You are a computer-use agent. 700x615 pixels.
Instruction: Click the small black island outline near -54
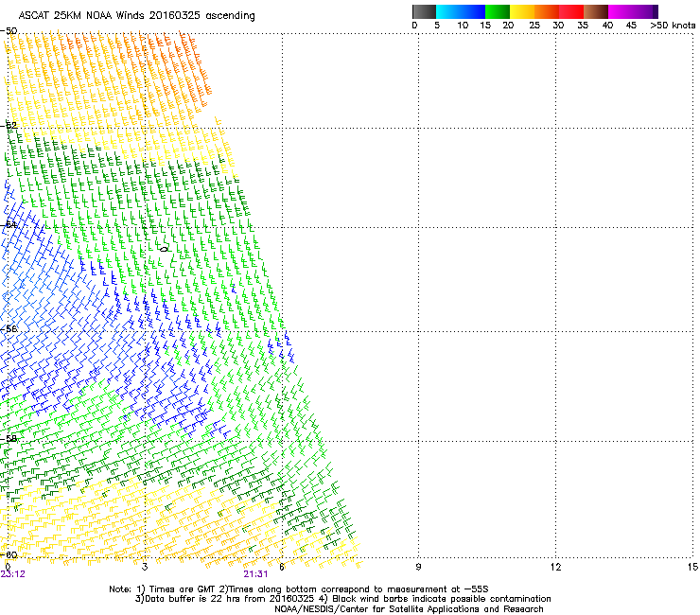tap(164, 249)
